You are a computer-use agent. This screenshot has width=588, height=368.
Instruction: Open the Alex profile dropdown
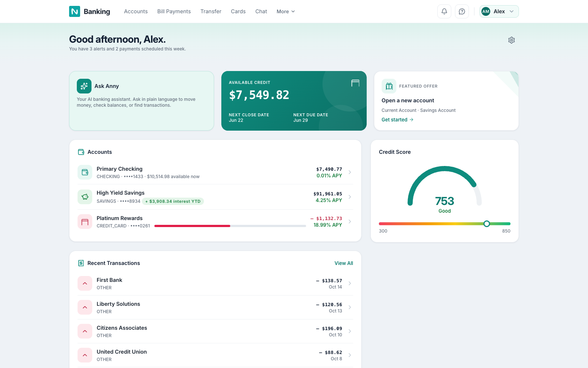point(499,11)
